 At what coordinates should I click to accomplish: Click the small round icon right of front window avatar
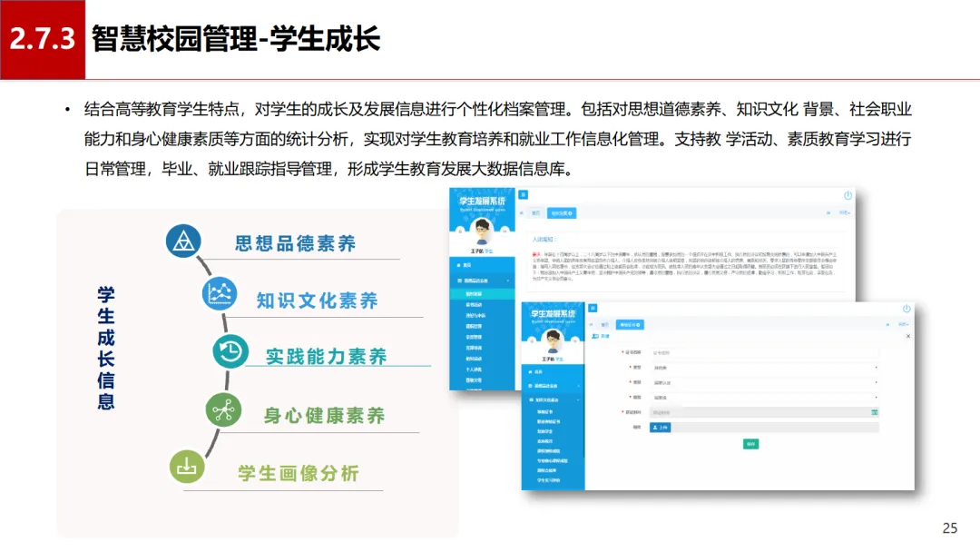[x=574, y=340]
